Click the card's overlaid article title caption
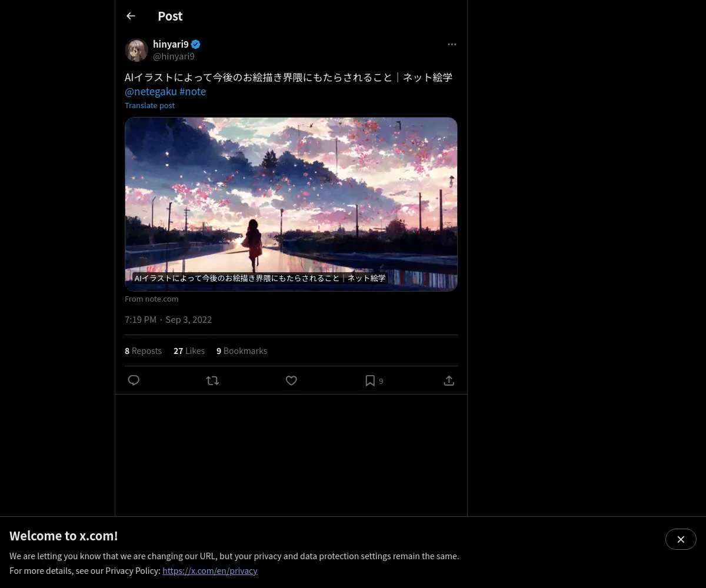The image size is (706, 588). click(x=260, y=278)
